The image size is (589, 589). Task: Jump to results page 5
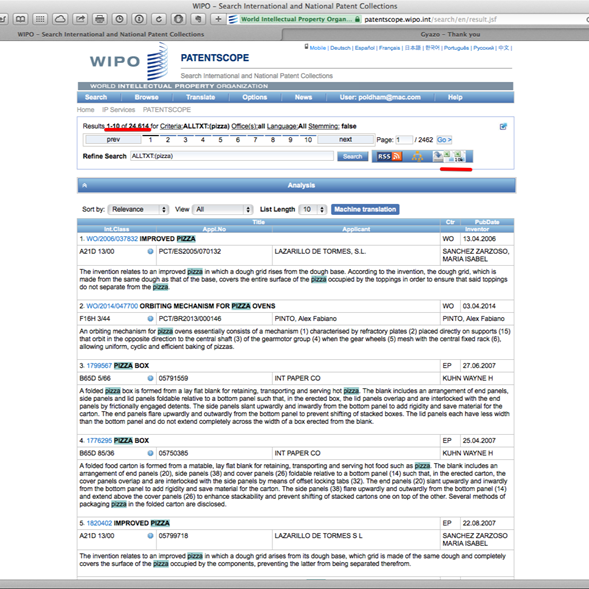[x=220, y=140]
